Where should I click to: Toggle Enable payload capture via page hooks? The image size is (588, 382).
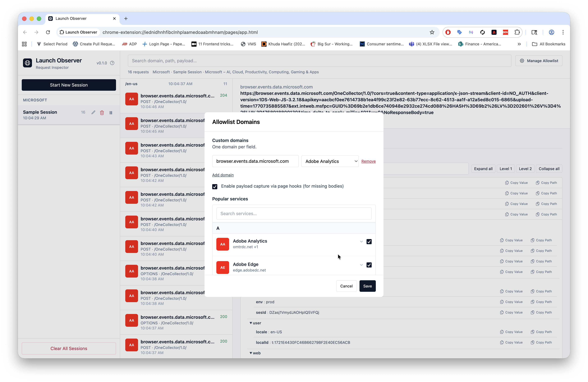coord(215,186)
